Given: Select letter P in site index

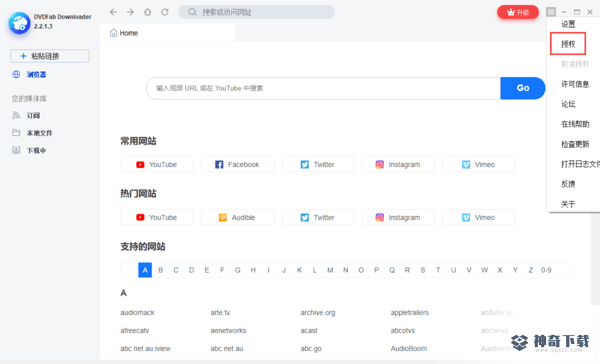Looking at the screenshot, I should click(376, 270).
